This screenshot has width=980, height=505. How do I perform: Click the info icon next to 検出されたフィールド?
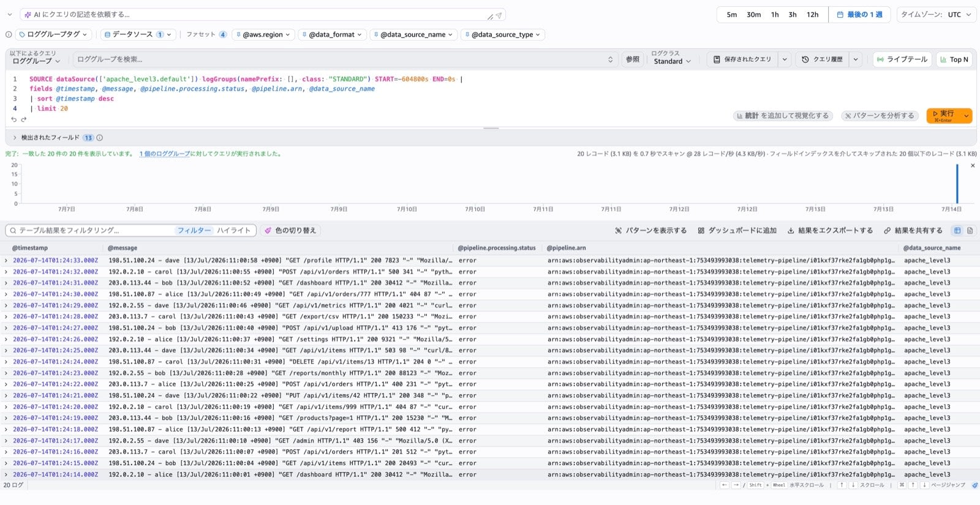(99, 138)
